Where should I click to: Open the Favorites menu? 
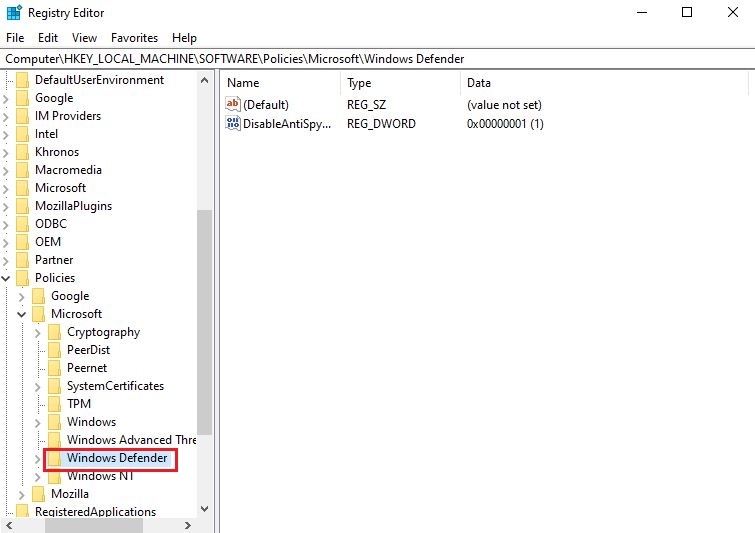pos(134,38)
